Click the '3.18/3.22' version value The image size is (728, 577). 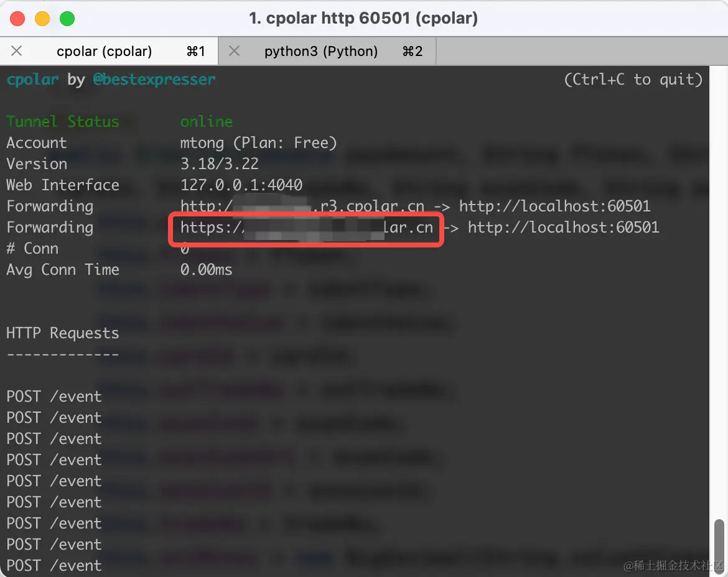(219, 164)
